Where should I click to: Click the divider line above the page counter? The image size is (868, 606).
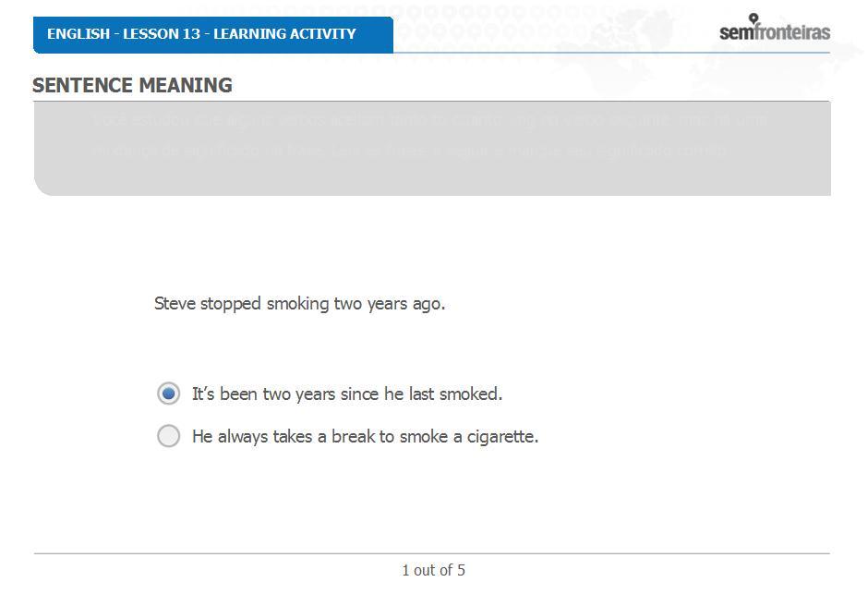432,553
